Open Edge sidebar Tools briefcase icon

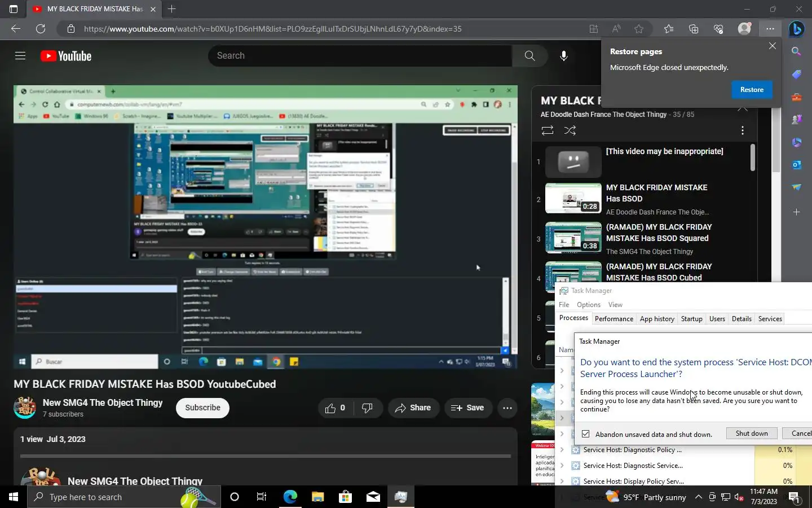click(796, 97)
